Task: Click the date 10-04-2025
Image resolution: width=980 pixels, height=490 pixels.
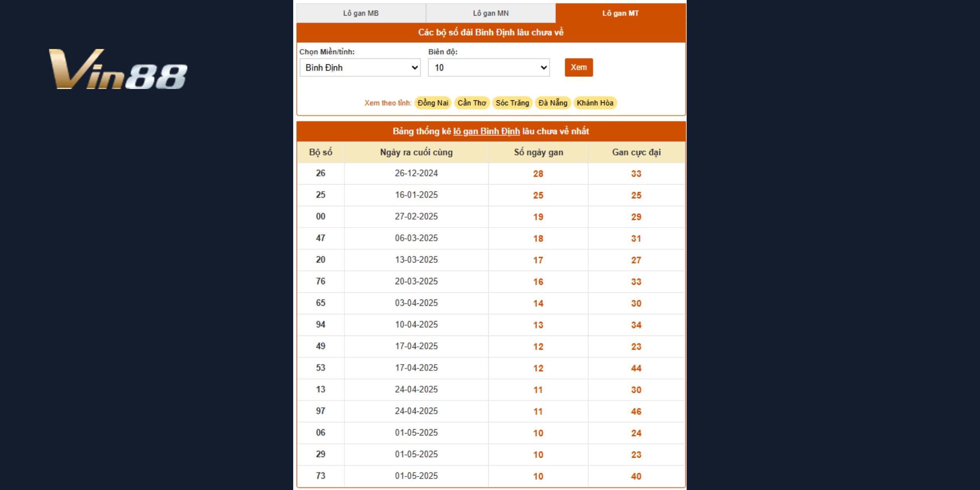Action: pyautogui.click(x=416, y=325)
